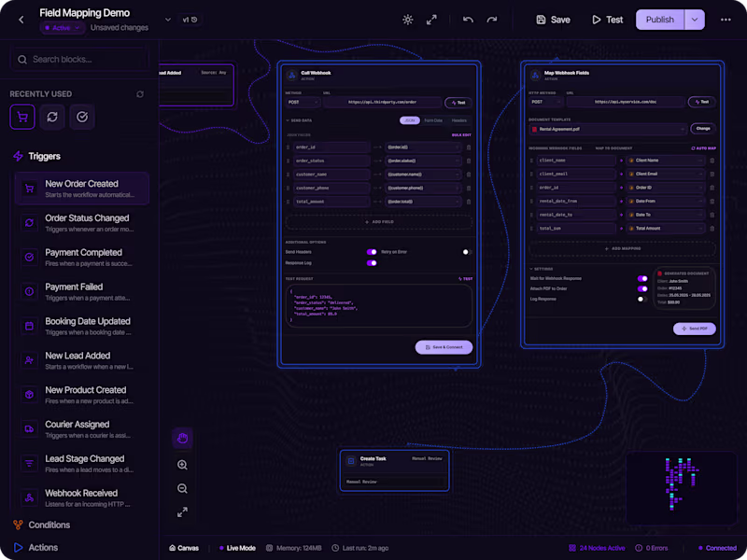Click Change next to document template
Screen dimensions: 747x560
[703, 129]
